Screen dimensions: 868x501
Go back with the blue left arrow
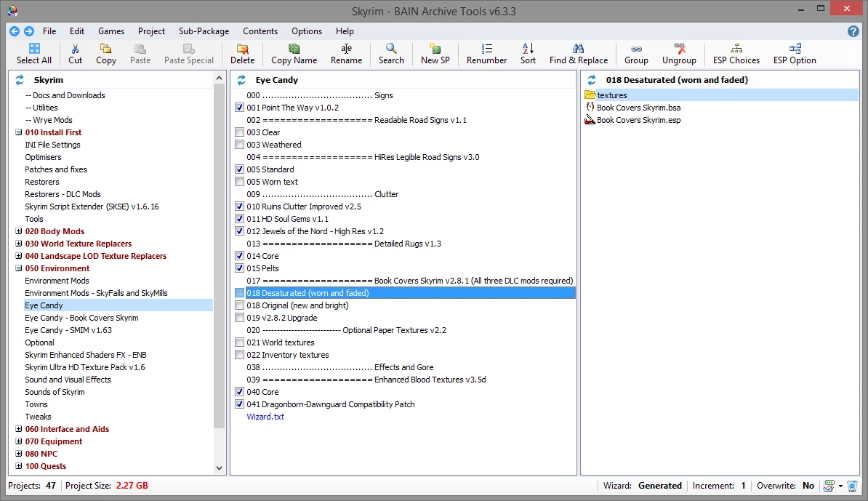point(15,31)
